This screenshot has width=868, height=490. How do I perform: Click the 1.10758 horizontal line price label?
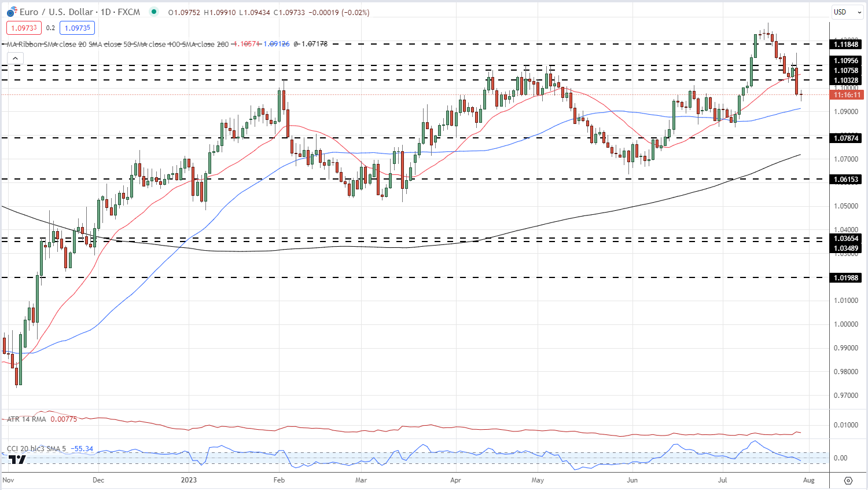click(846, 71)
